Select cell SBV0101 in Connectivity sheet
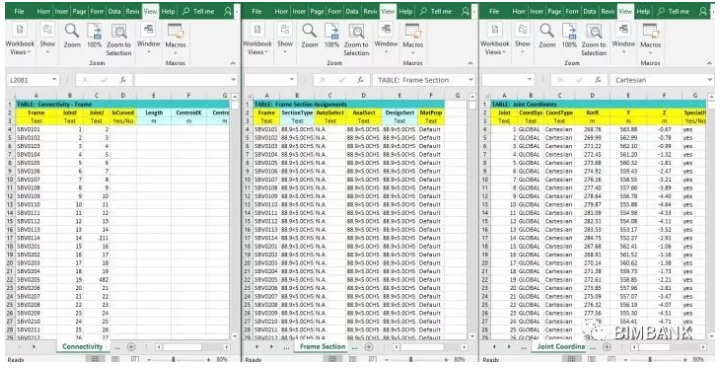Screen dimensions: 726x375 (36, 130)
